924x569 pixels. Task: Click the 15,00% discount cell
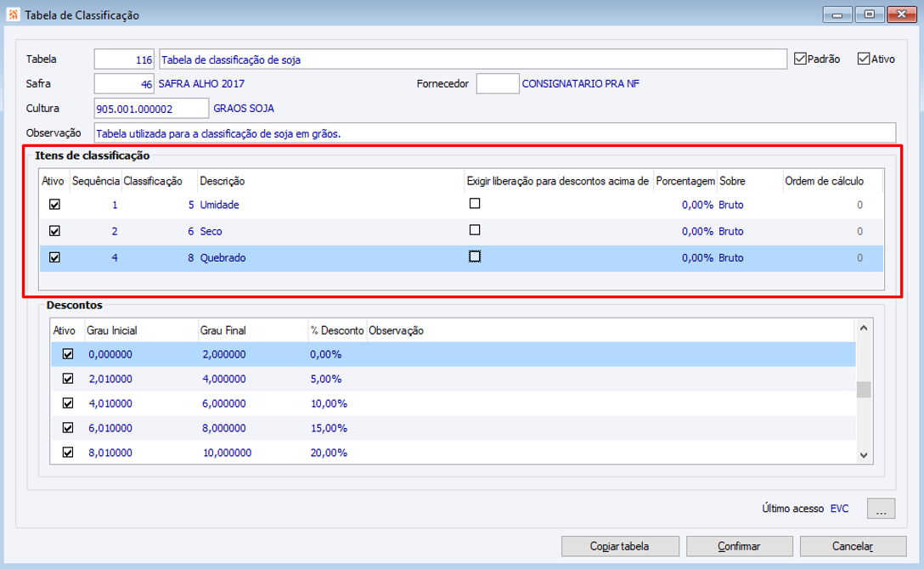[329, 428]
